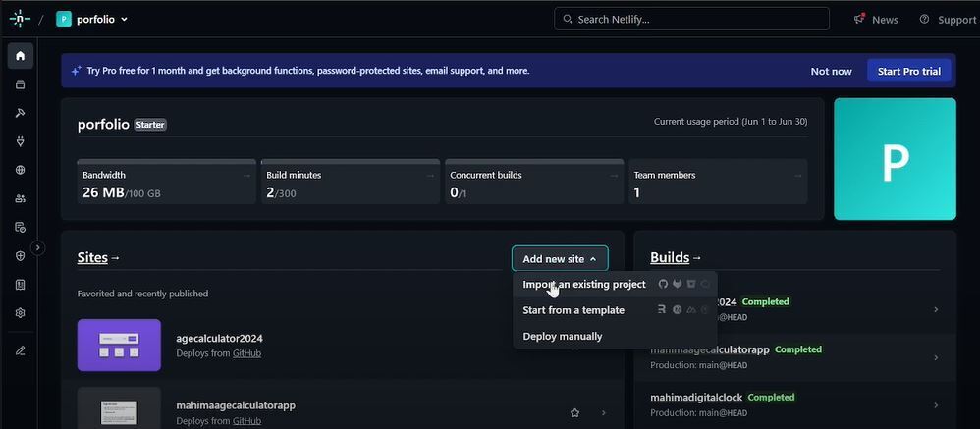This screenshot has height=429, width=980.
Task: Click the News megaphone icon
Action: tap(859, 19)
